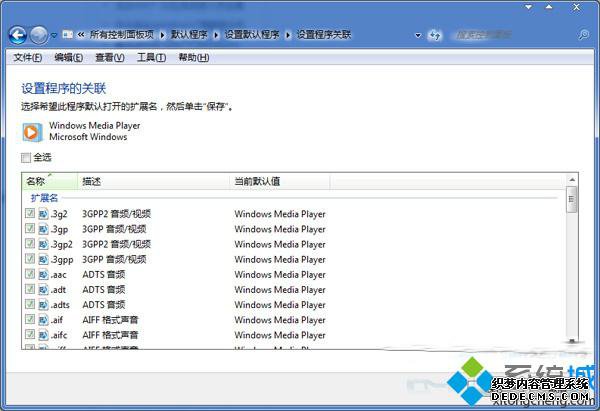Click the Back navigation arrow button
Screen dimensions: 600x411
pyautogui.click(x=18, y=35)
